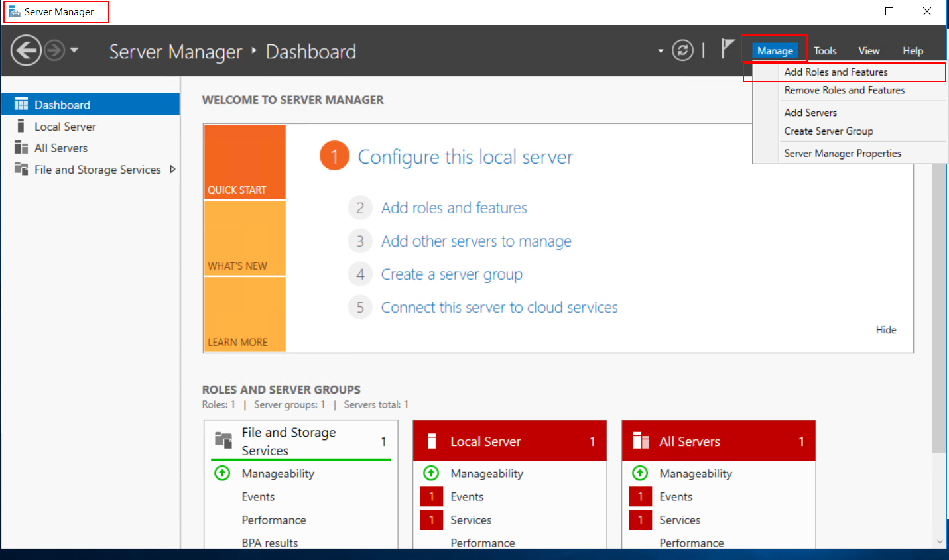
Task: Click the refresh dashboard icon
Action: point(682,50)
